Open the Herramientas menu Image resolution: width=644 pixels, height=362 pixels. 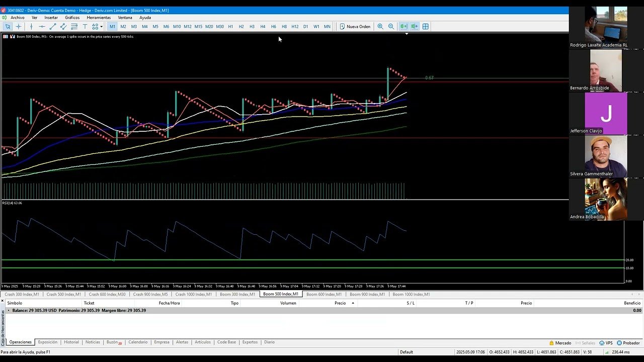point(99,17)
